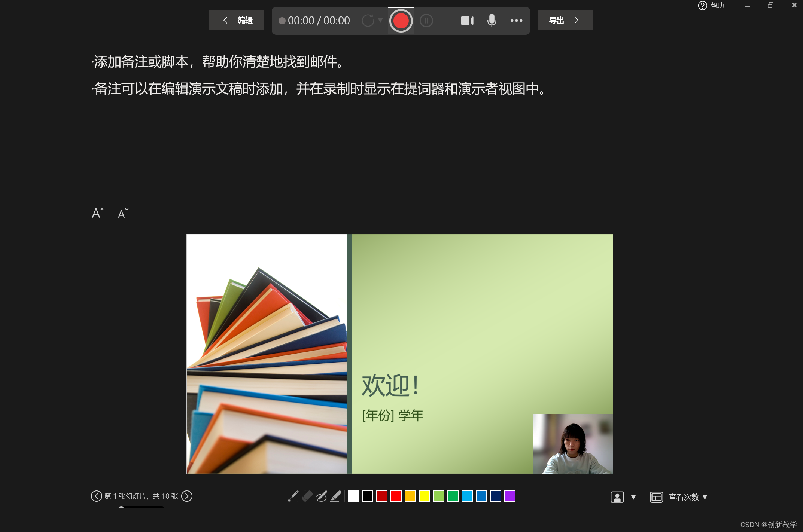Open the 帮助 help menu

click(x=711, y=6)
